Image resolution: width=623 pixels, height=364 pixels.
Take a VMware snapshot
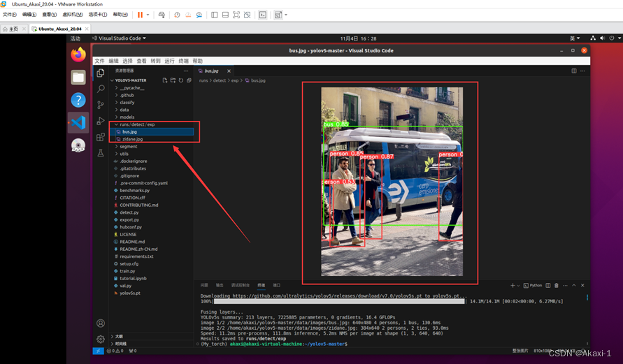[x=177, y=15]
